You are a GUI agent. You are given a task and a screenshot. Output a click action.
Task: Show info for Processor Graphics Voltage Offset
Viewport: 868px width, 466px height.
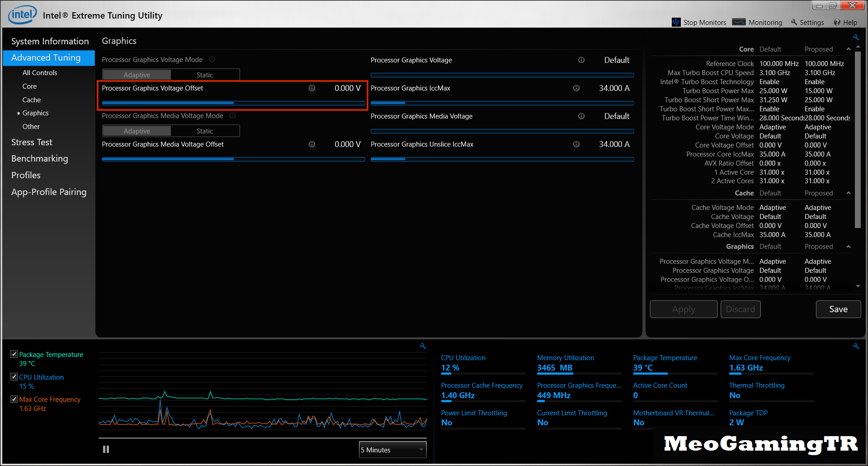click(312, 88)
